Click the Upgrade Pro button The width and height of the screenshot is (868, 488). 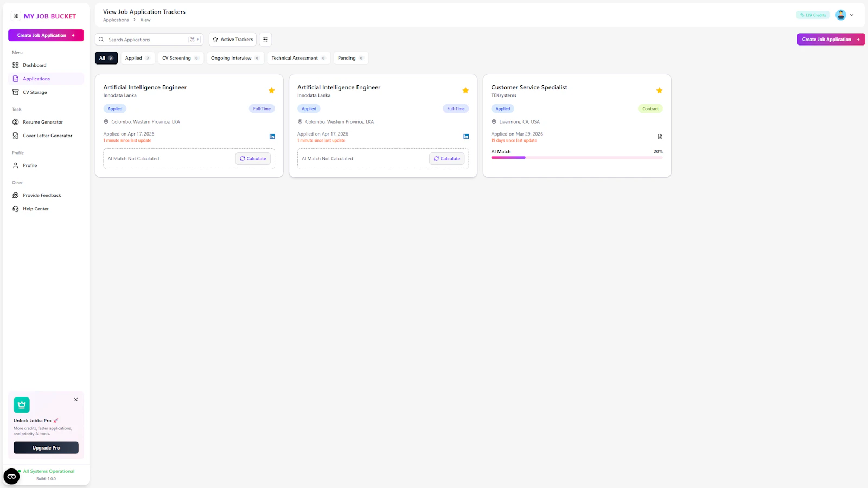click(x=46, y=448)
